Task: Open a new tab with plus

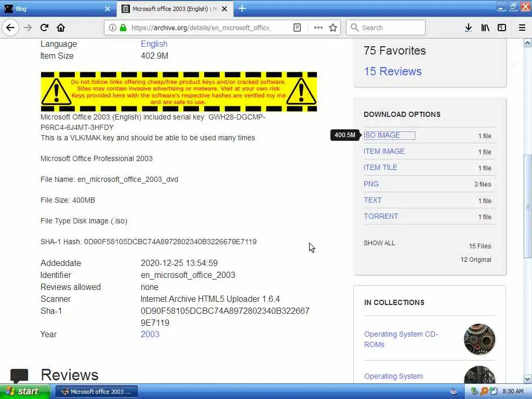Action: (242, 8)
